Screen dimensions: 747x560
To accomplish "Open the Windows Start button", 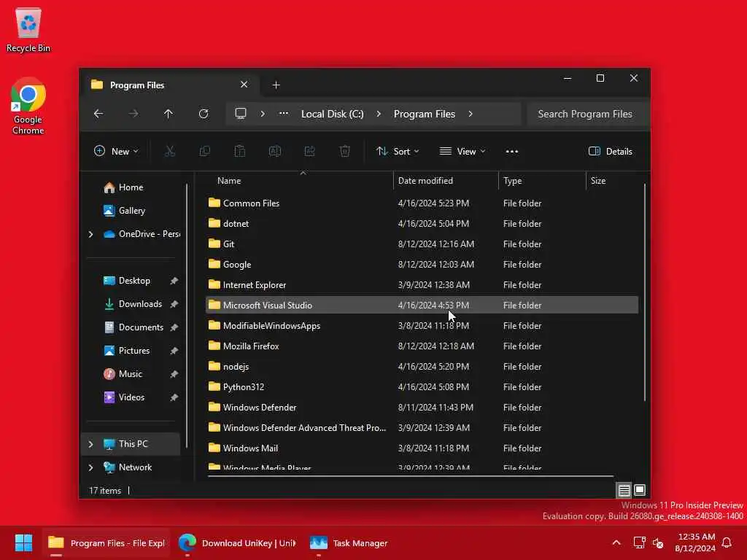I will pyautogui.click(x=23, y=542).
